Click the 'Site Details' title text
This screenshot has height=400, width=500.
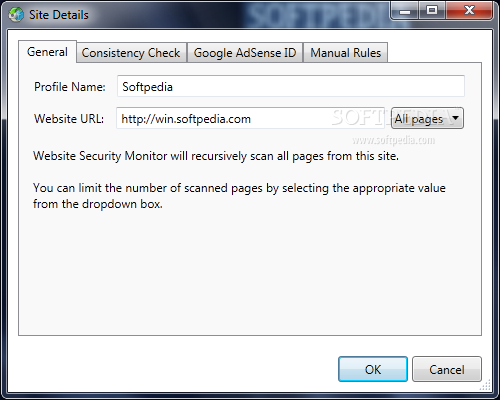(x=59, y=15)
